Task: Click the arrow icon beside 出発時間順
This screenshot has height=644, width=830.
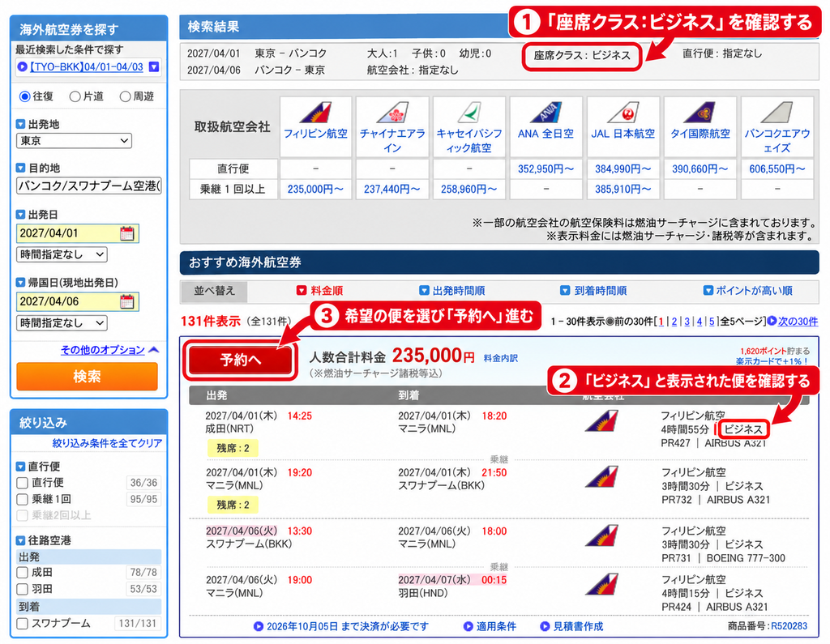Action: [x=424, y=290]
